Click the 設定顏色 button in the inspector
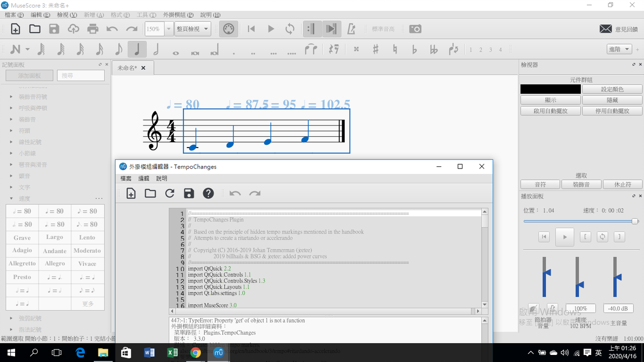 (x=612, y=89)
